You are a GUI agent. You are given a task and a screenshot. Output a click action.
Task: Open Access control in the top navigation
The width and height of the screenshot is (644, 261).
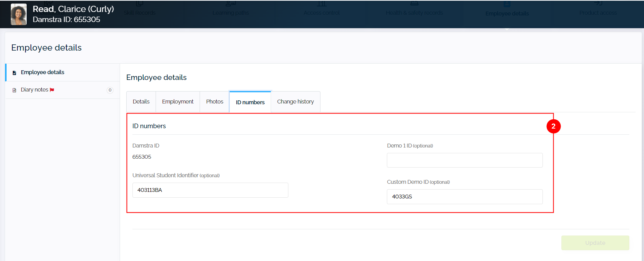(322, 12)
